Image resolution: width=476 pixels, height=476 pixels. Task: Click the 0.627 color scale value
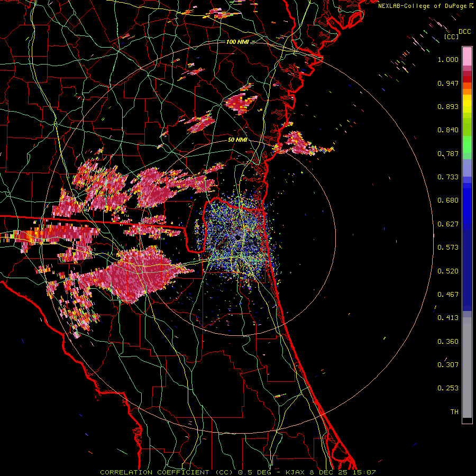click(448, 224)
